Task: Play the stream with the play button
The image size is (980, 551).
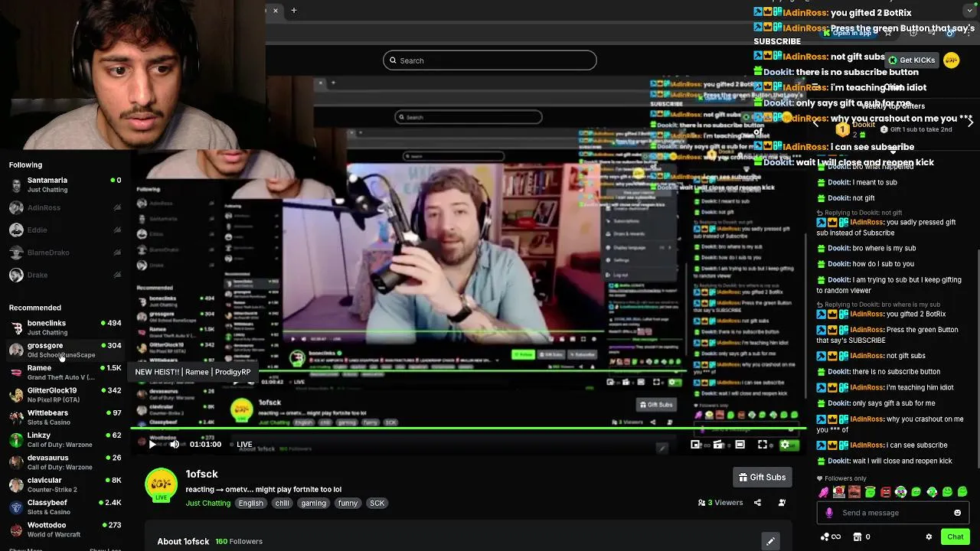Action: point(152,444)
